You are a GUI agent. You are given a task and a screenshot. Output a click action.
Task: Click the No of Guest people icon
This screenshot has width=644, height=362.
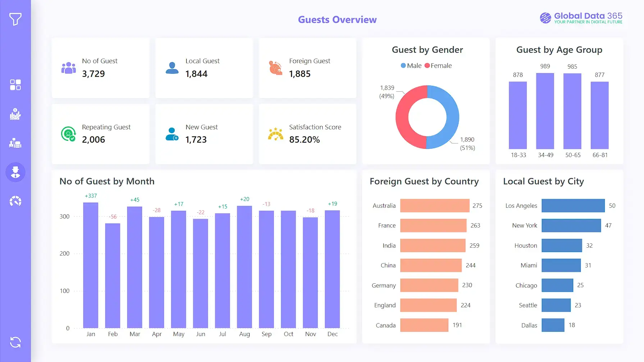[68, 68]
